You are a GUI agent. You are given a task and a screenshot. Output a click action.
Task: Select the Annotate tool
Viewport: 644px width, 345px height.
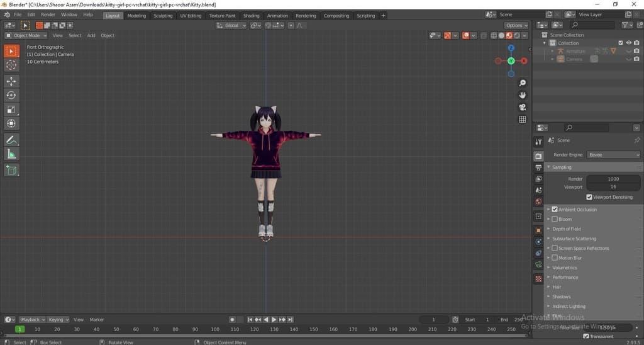(12, 140)
